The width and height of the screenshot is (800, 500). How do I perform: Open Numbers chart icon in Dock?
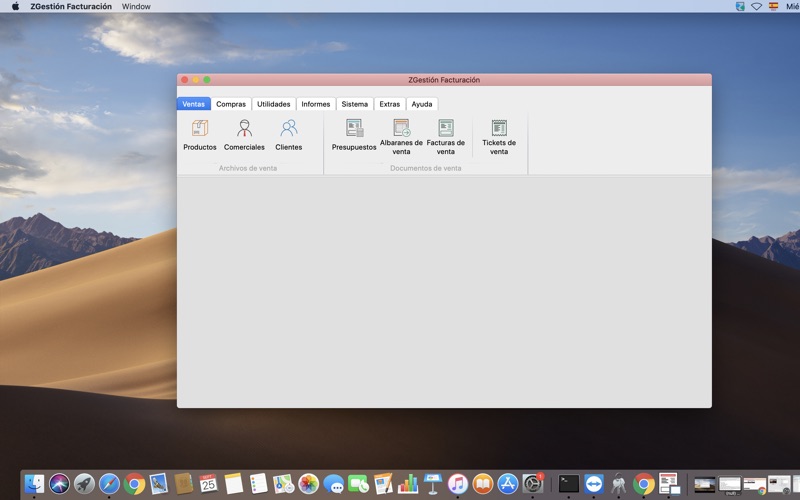tap(408, 483)
